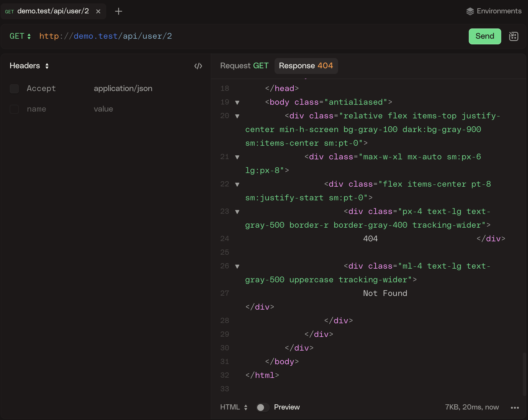Open the GET method dropdown
Viewport: 528px width, 420px height.
[20, 36]
